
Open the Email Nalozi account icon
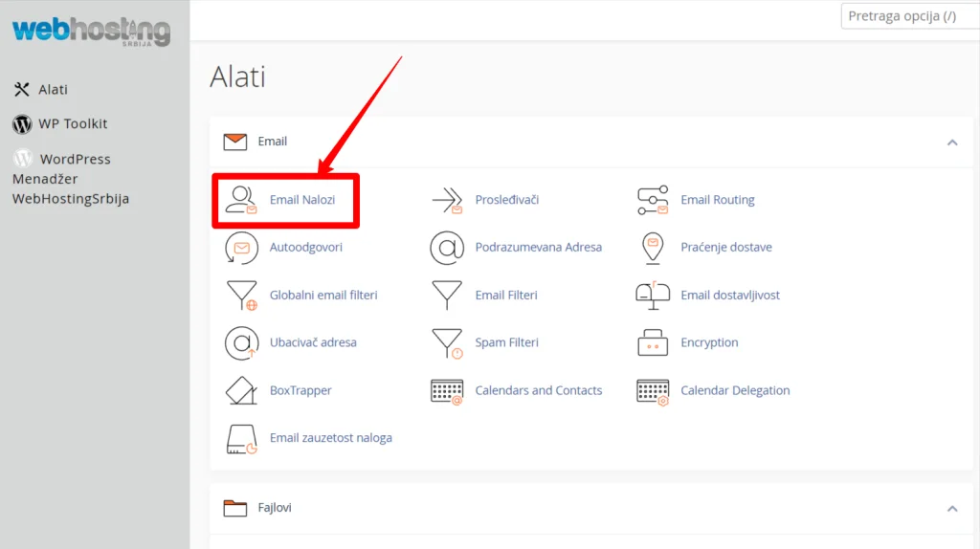point(241,200)
